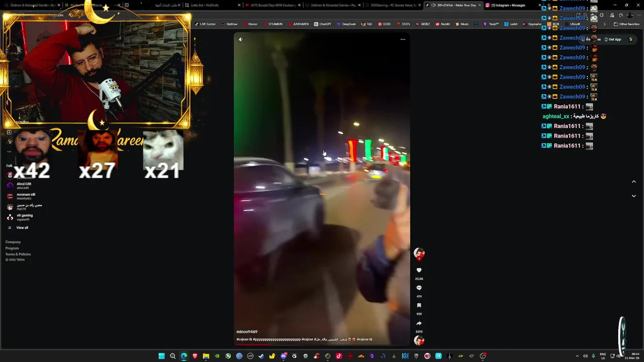Screen dimensions: 644x362
Task: Open the Company footer link
Action: (13, 242)
